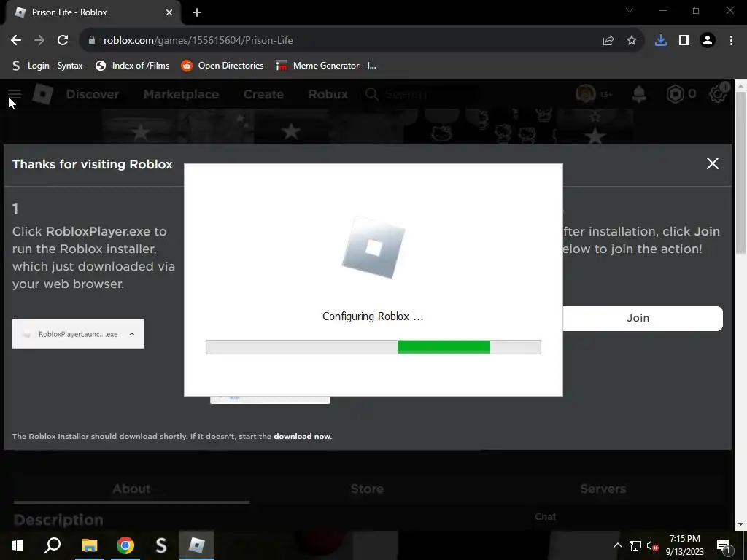Open Chrome from the taskbar
The image size is (747, 560).
click(125, 545)
